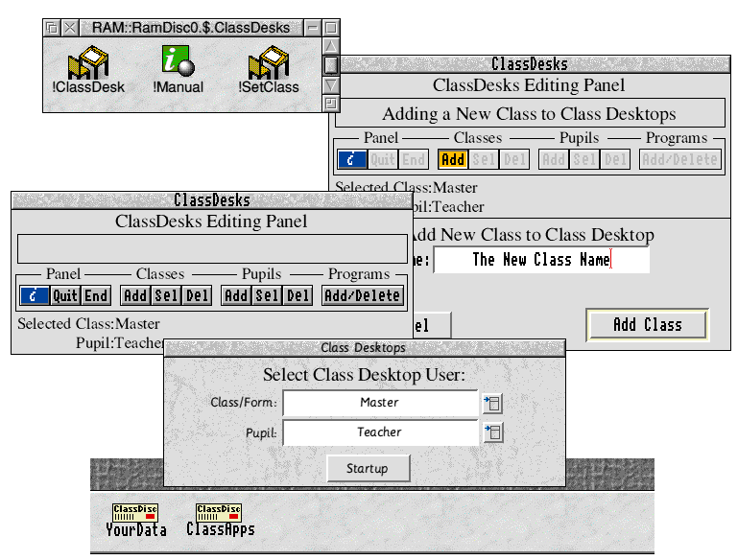The height and width of the screenshot is (560, 738).
Task: Click Classes Del in front Editing Panel
Action: coord(197,295)
